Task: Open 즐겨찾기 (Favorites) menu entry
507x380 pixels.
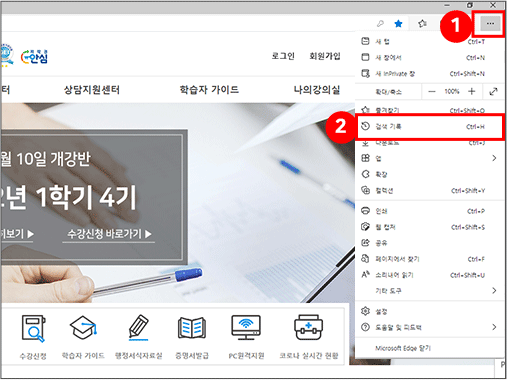Action: coord(430,110)
